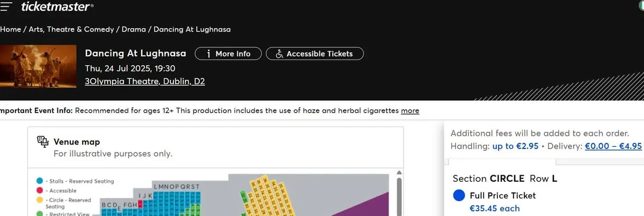Click the Ticketmaster logo

pyautogui.click(x=57, y=6)
